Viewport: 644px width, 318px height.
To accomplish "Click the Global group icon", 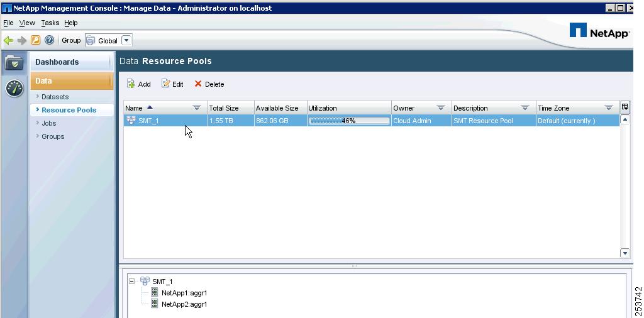I will 91,41.
